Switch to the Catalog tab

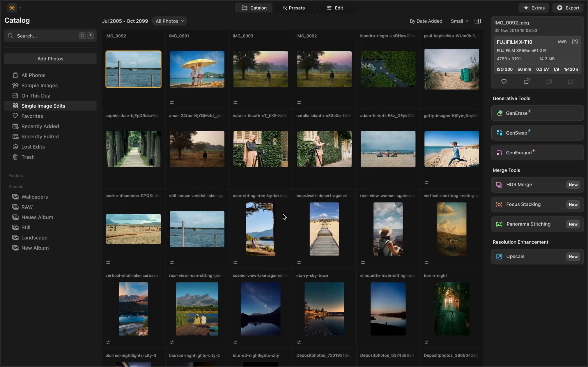254,8
